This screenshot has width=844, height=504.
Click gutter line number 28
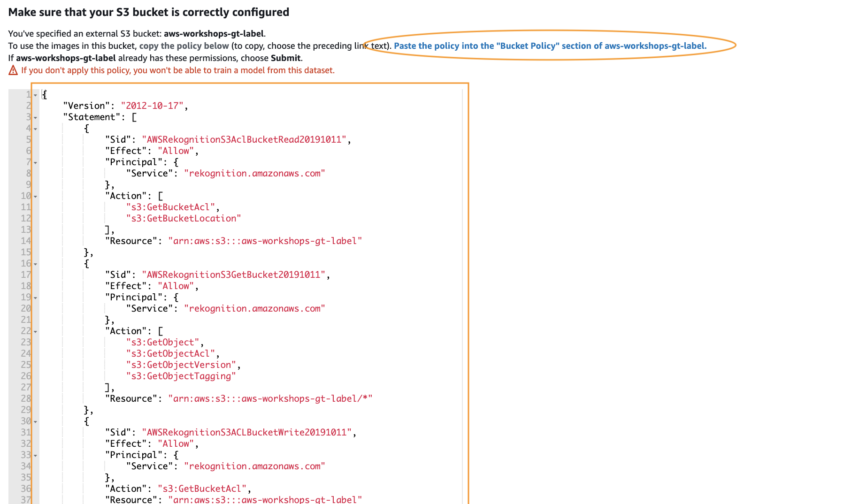coord(26,398)
